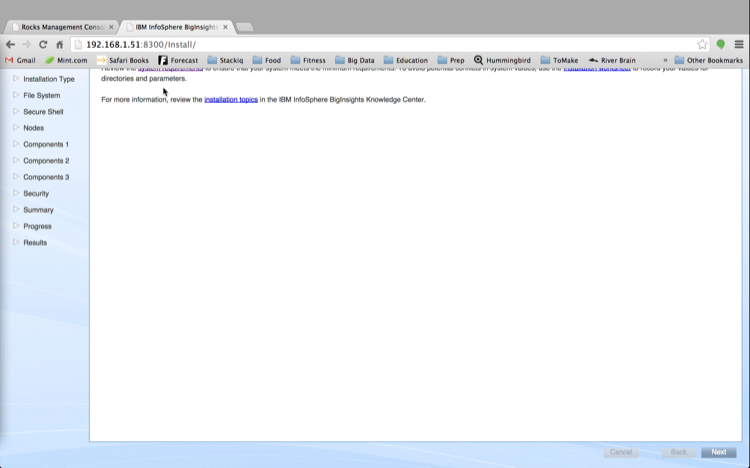Image resolution: width=750 pixels, height=468 pixels.
Task: Select File System in the sidebar
Action: [42, 95]
